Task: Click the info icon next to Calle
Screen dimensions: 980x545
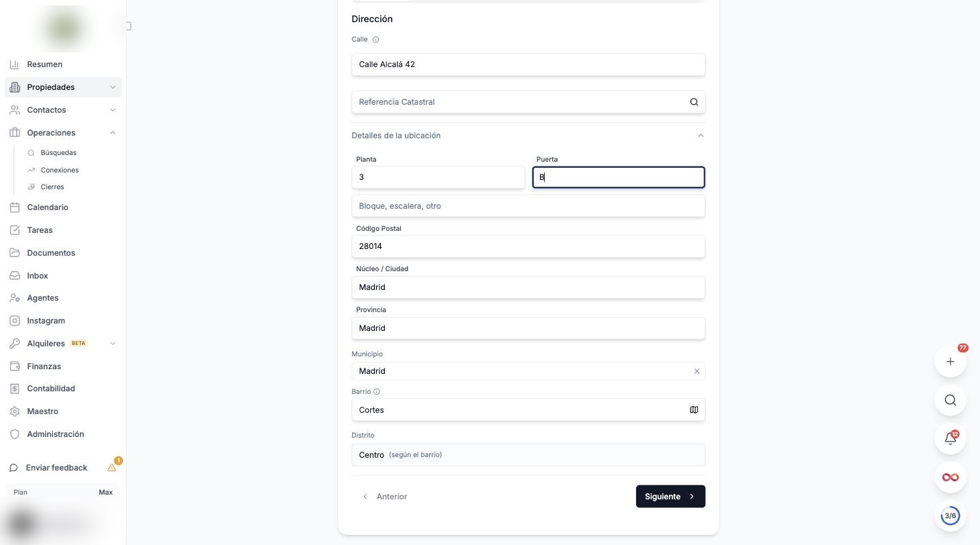Action: tap(375, 40)
